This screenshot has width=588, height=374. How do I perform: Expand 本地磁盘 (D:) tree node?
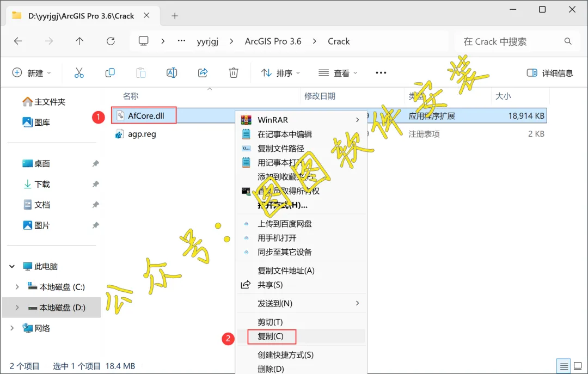[x=17, y=308]
